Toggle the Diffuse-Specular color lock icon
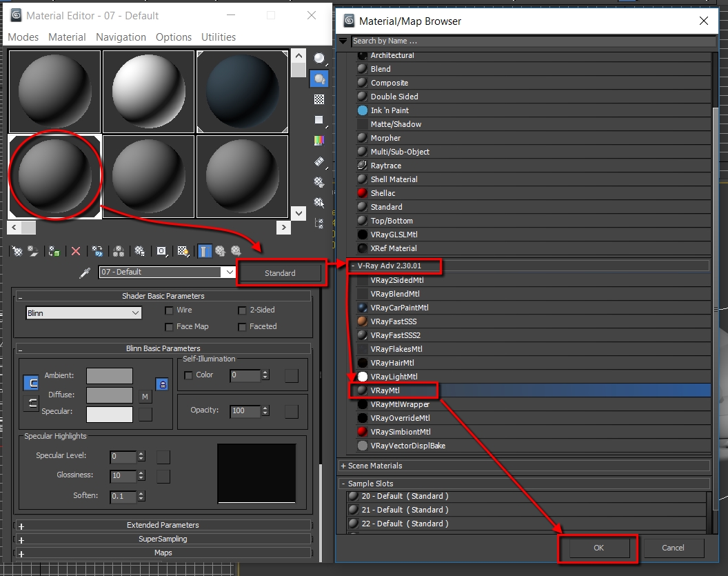This screenshot has width=728, height=576. click(31, 403)
